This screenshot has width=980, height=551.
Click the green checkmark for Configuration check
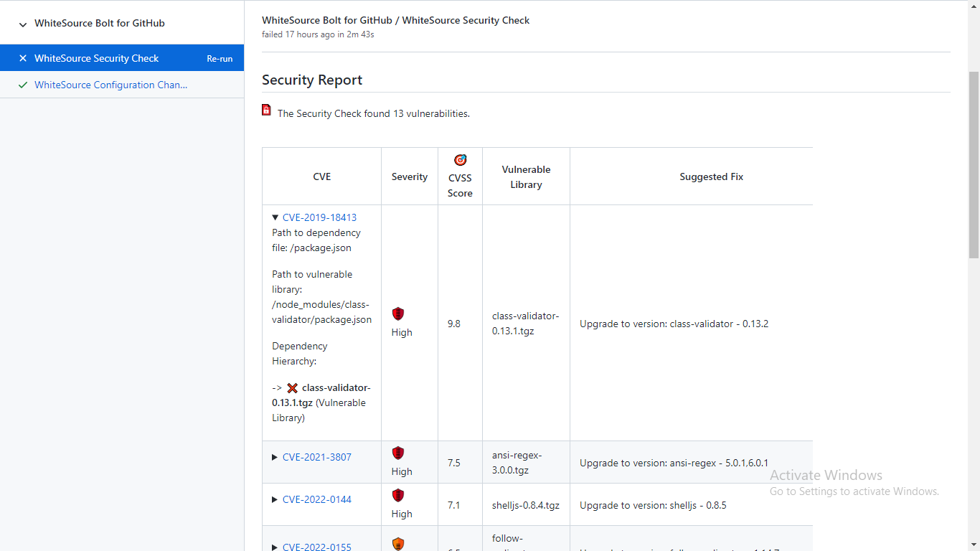click(x=23, y=85)
